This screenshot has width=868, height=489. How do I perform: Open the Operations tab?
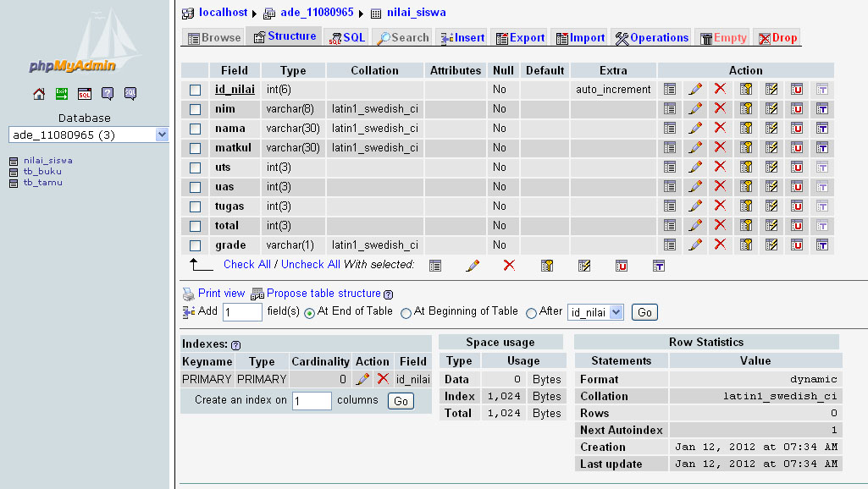(651, 37)
